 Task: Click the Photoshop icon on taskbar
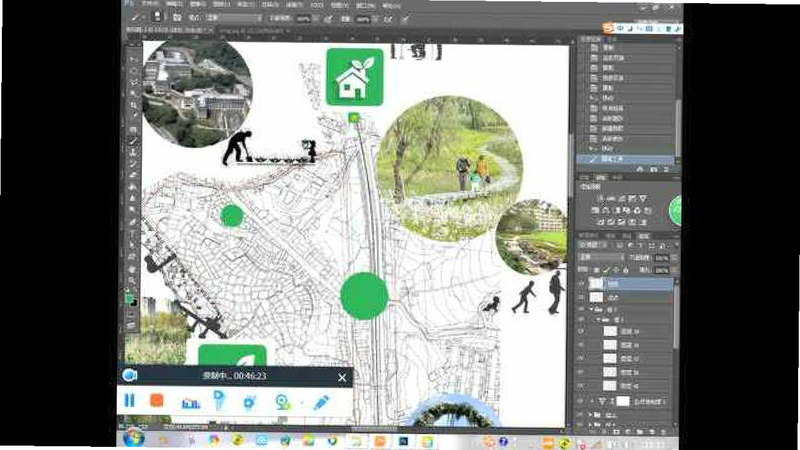404,441
